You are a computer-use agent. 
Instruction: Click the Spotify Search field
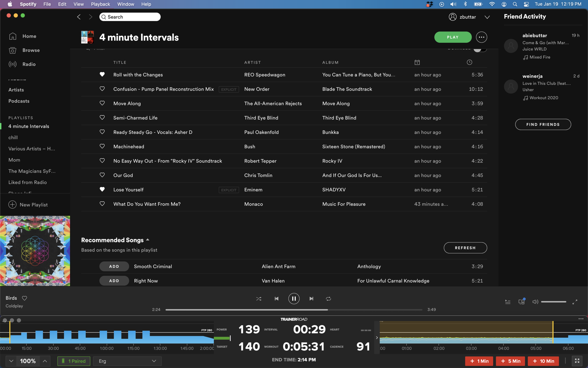click(x=130, y=17)
